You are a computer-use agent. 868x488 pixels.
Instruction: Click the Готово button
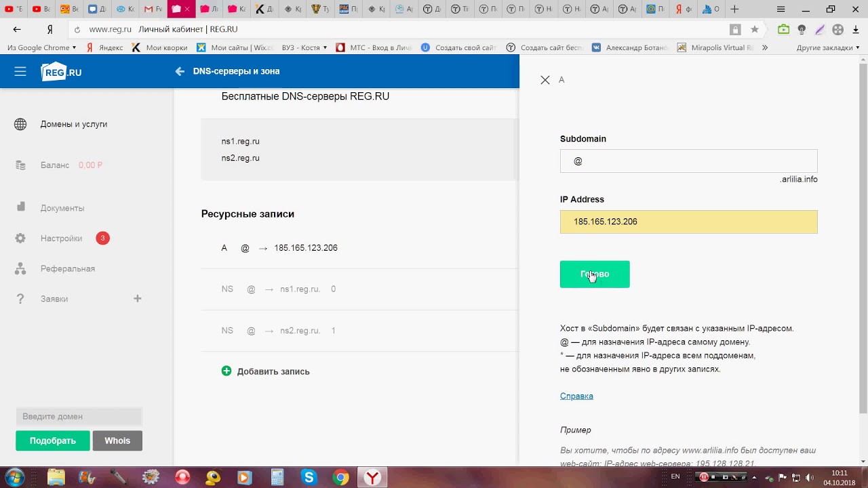(x=595, y=274)
